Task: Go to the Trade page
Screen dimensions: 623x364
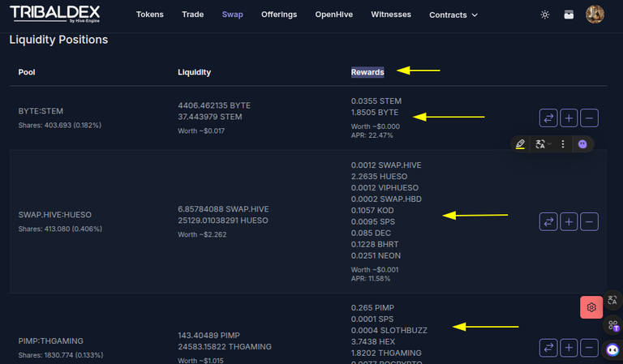Action: pyautogui.click(x=193, y=15)
